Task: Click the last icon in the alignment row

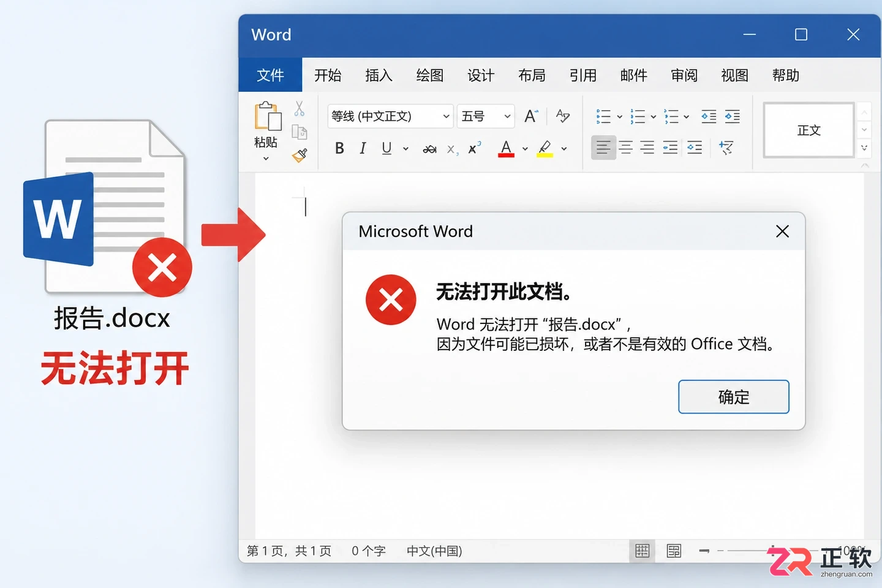Action: 726,148
